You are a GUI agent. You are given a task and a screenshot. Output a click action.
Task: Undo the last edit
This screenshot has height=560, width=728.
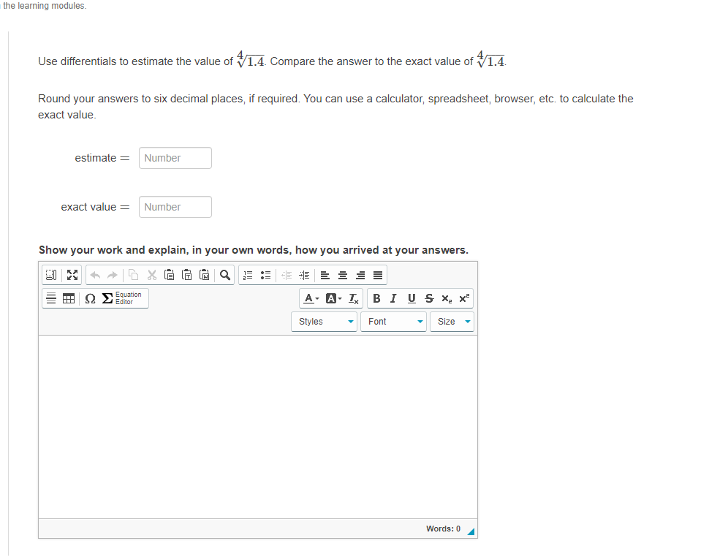(x=95, y=275)
